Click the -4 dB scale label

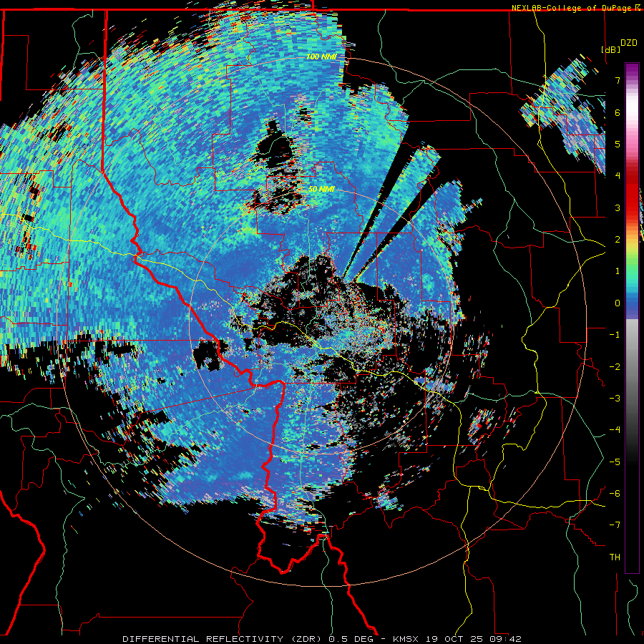tap(615, 430)
